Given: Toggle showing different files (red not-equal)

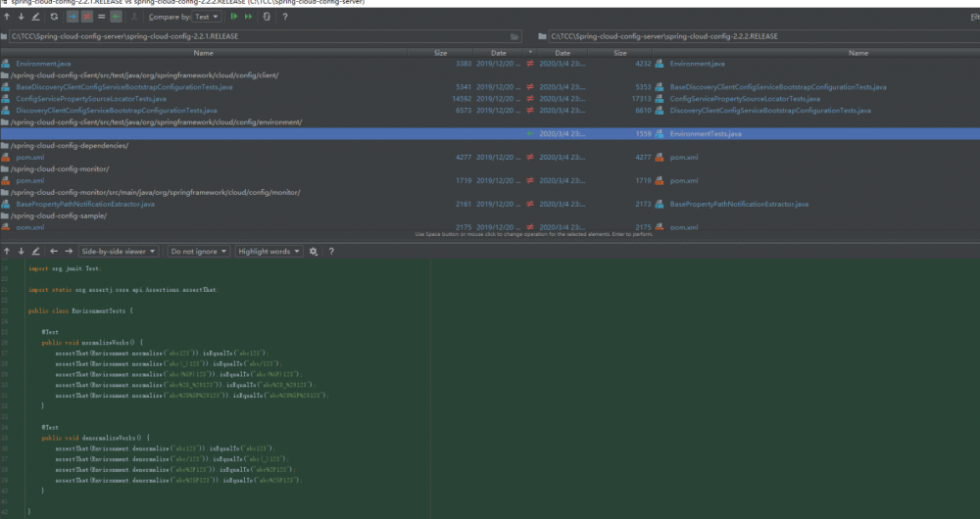Looking at the screenshot, I should click(87, 17).
